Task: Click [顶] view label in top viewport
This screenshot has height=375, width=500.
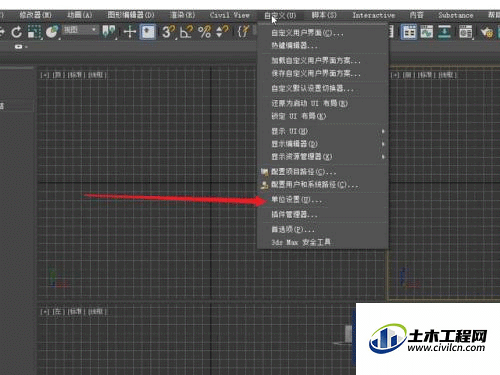Action: coord(58,75)
